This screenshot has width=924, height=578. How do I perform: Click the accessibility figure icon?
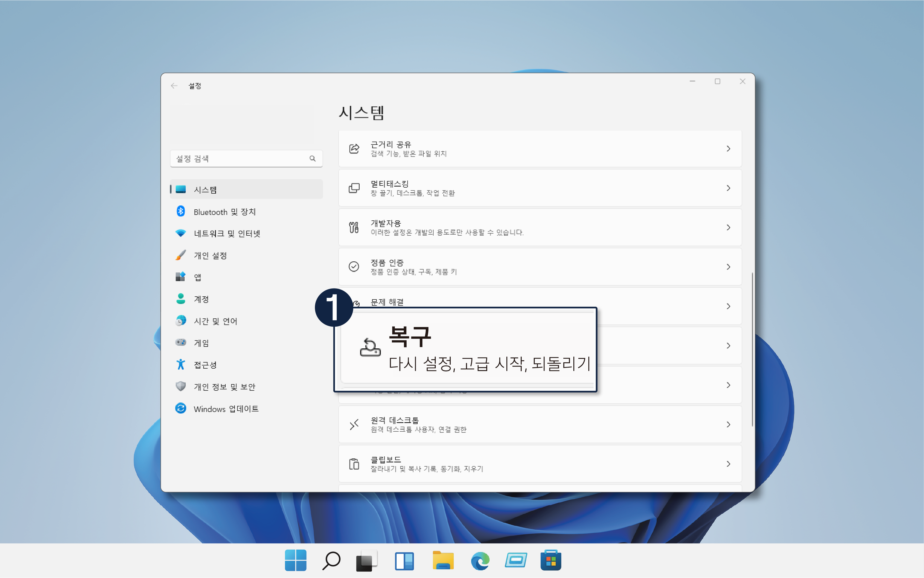(x=180, y=364)
